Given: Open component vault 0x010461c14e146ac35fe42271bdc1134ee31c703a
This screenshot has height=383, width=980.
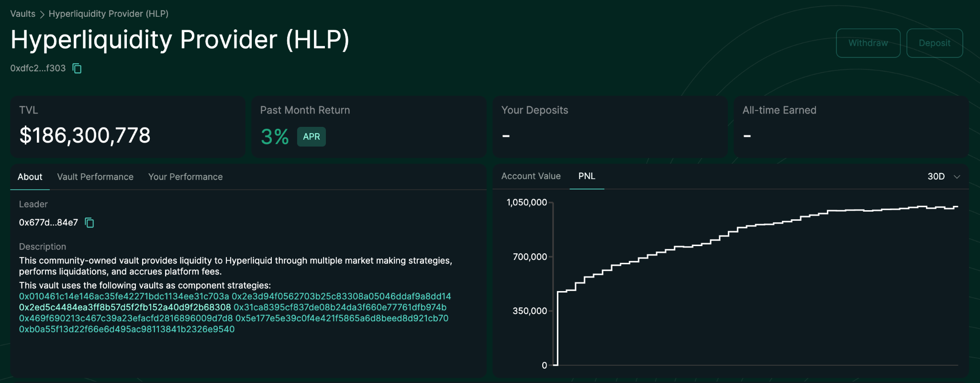Looking at the screenshot, I should (124, 296).
